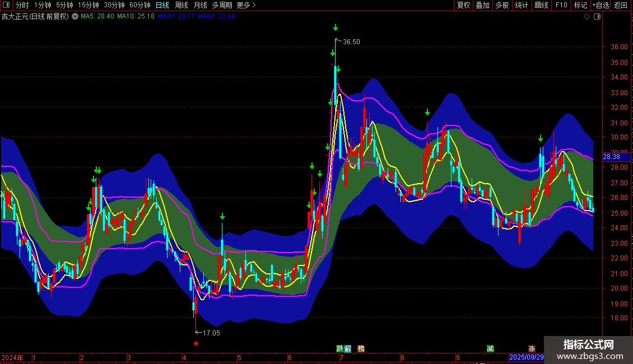
Task: Click the orange '榜' event marker
Action: 361,348
